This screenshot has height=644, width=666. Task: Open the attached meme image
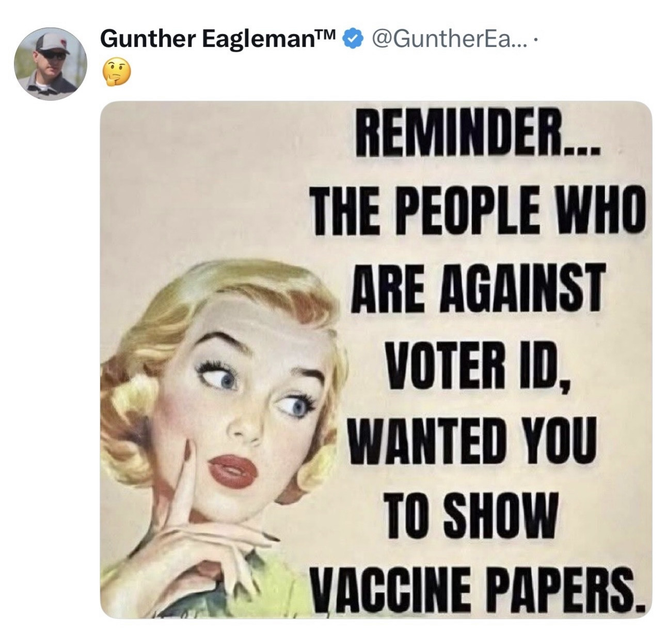click(x=376, y=359)
